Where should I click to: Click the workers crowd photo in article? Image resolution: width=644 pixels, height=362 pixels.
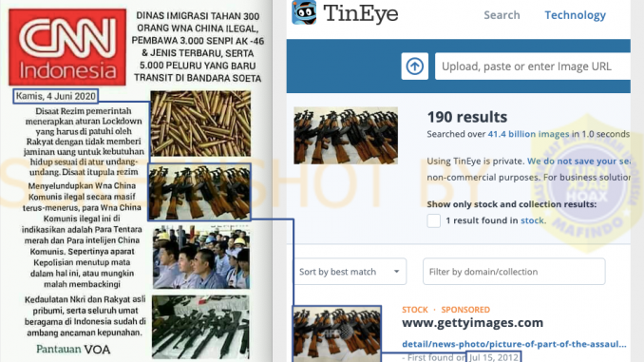pyautogui.click(x=201, y=257)
